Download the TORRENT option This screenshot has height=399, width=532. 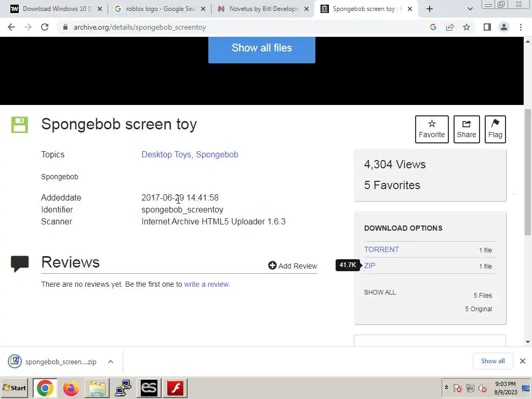pos(381,249)
